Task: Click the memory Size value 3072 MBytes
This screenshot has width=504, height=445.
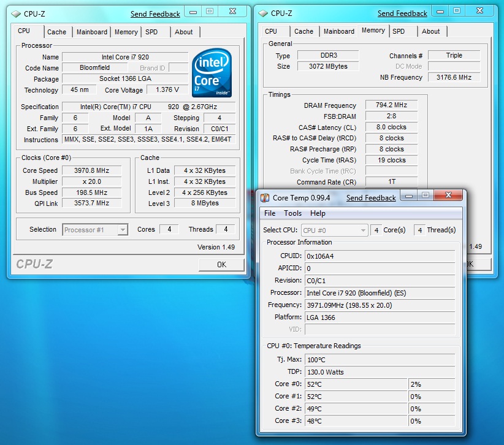Action: click(x=328, y=66)
